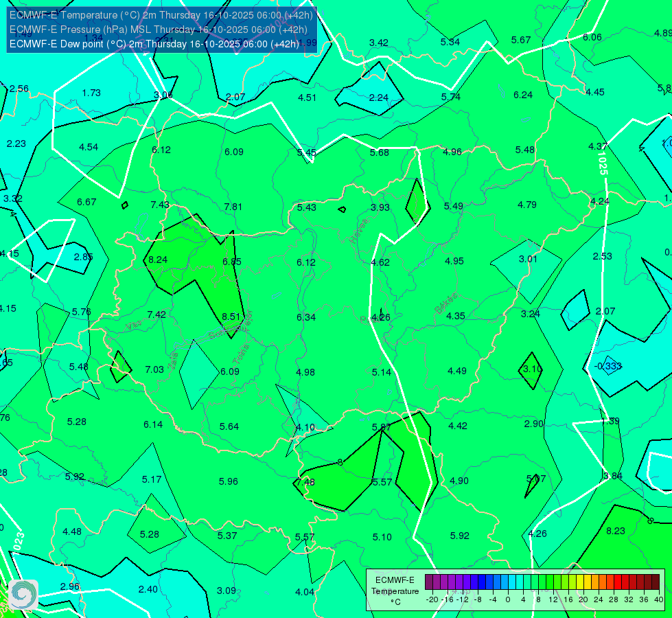Click the 4.04 temperature value
Screen dimensions: 672x618
305,592
